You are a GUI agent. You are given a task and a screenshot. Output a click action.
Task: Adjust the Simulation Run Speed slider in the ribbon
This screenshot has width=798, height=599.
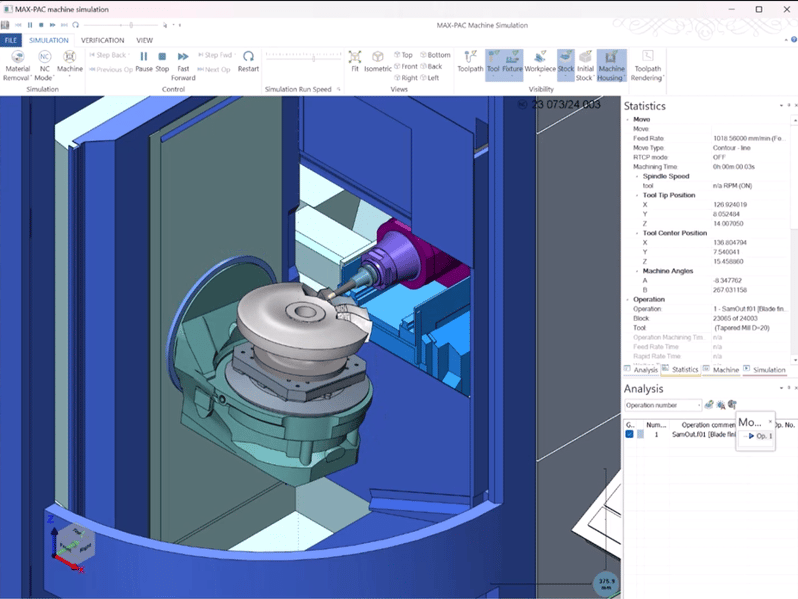(314, 59)
